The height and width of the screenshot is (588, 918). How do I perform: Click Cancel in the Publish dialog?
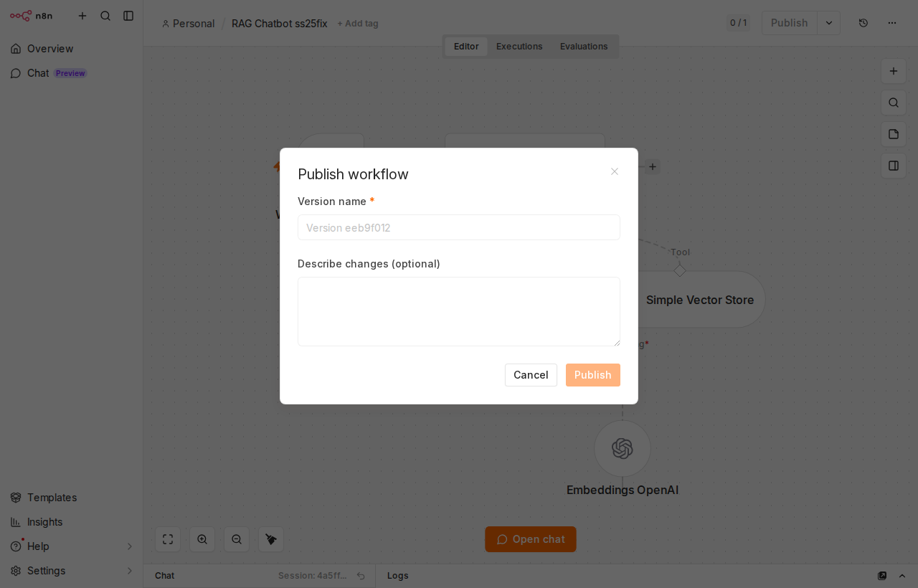(x=531, y=375)
